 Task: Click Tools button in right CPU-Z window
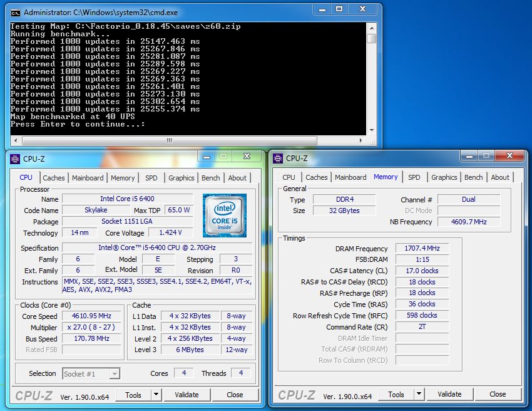[x=396, y=394]
